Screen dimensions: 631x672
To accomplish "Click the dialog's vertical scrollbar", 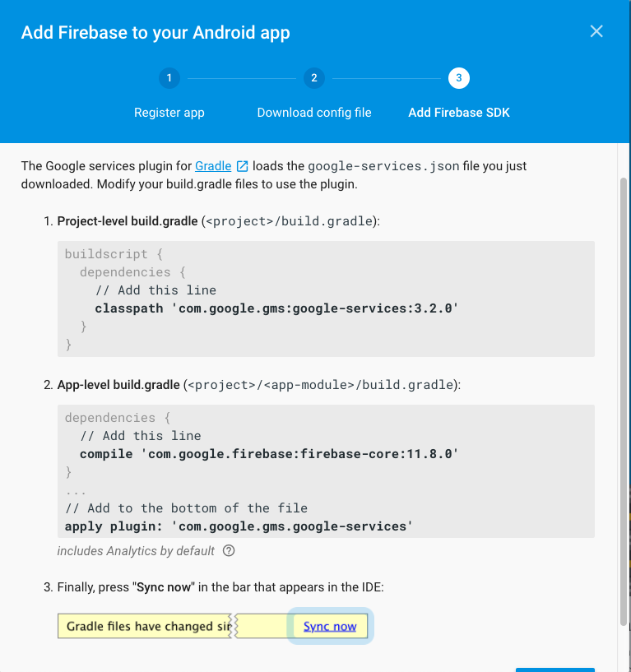I will 622,395.
